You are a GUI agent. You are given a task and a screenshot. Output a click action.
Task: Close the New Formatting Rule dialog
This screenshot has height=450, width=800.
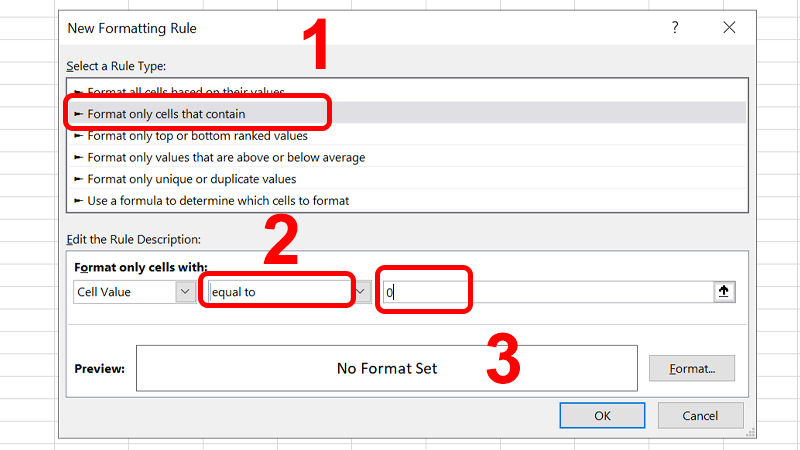coord(729,28)
